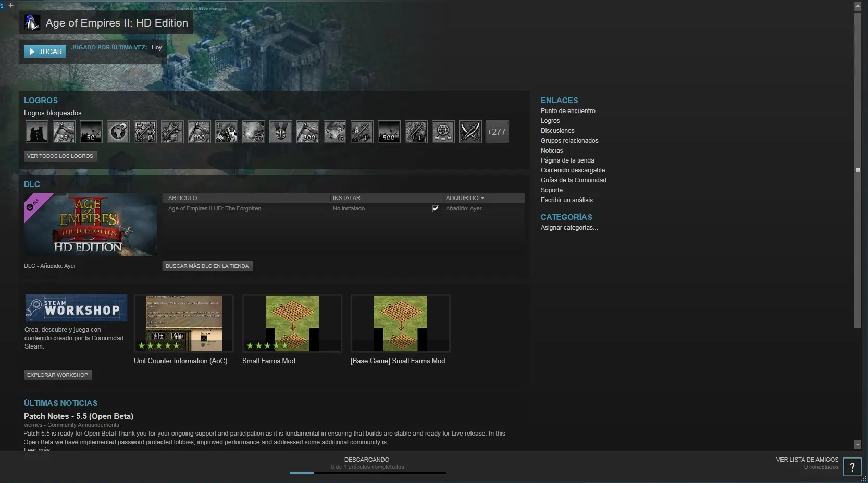Viewport: 868px width, 483px height.
Task: Open the Grupos relacionados link
Action: (x=569, y=141)
